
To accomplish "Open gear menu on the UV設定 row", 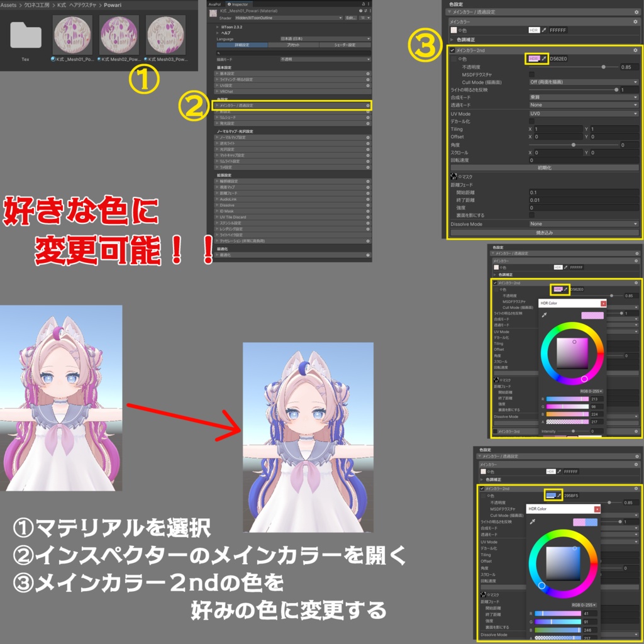I will 368,86.
